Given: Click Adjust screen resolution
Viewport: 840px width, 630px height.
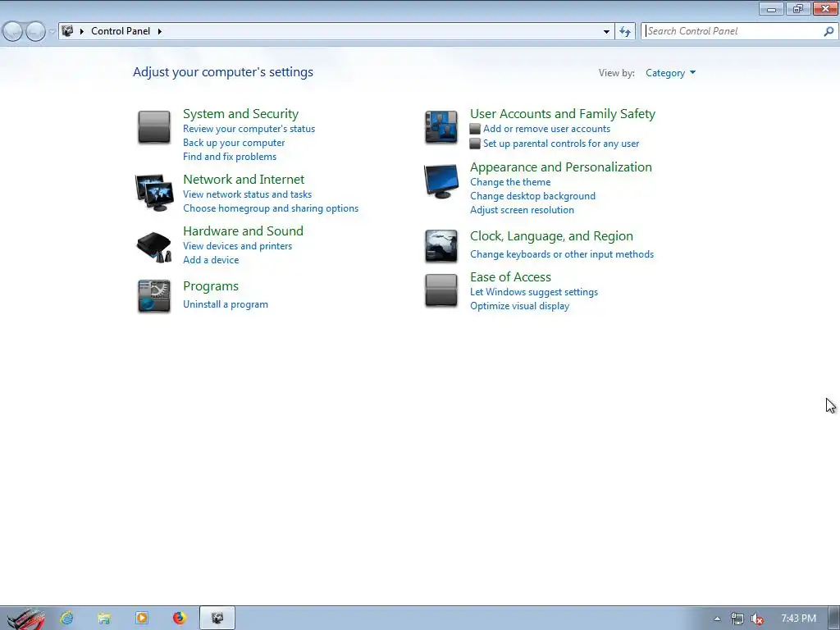Looking at the screenshot, I should pyautogui.click(x=522, y=210).
